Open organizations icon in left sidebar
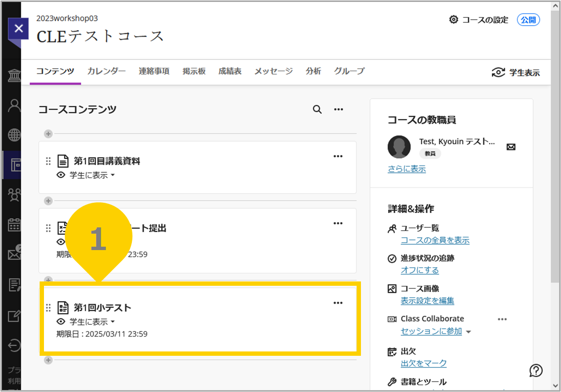561x392 pixels. pos(14,195)
